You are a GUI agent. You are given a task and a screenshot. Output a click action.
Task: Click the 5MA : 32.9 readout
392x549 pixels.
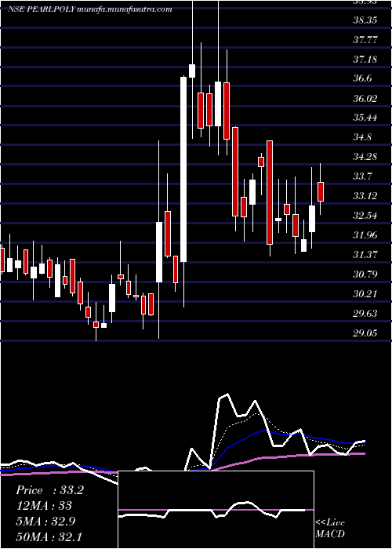click(47, 522)
